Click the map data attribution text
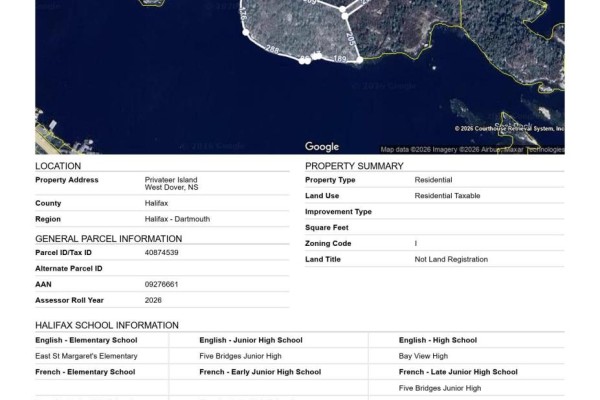This screenshot has width=600, height=400. click(x=472, y=150)
